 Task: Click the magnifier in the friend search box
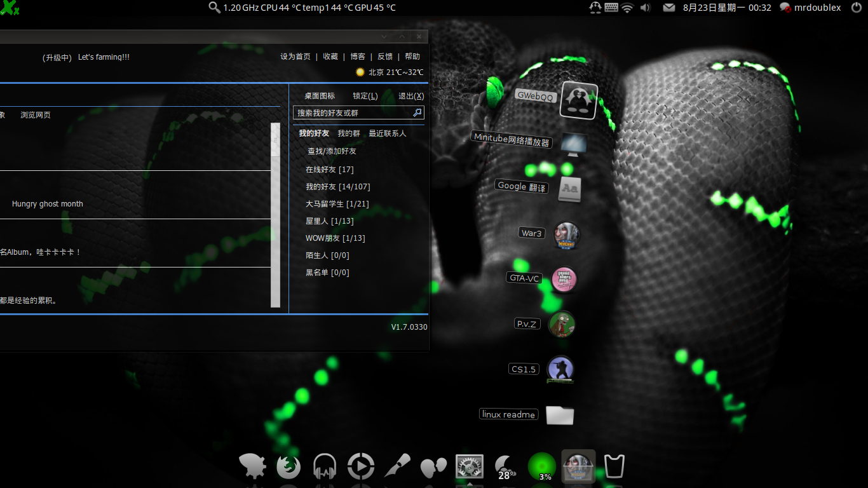click(417, 112)
